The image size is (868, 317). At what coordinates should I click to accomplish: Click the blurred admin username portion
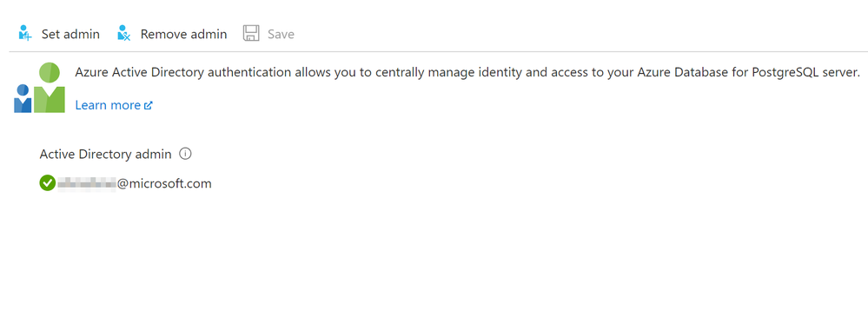(87, 183)
